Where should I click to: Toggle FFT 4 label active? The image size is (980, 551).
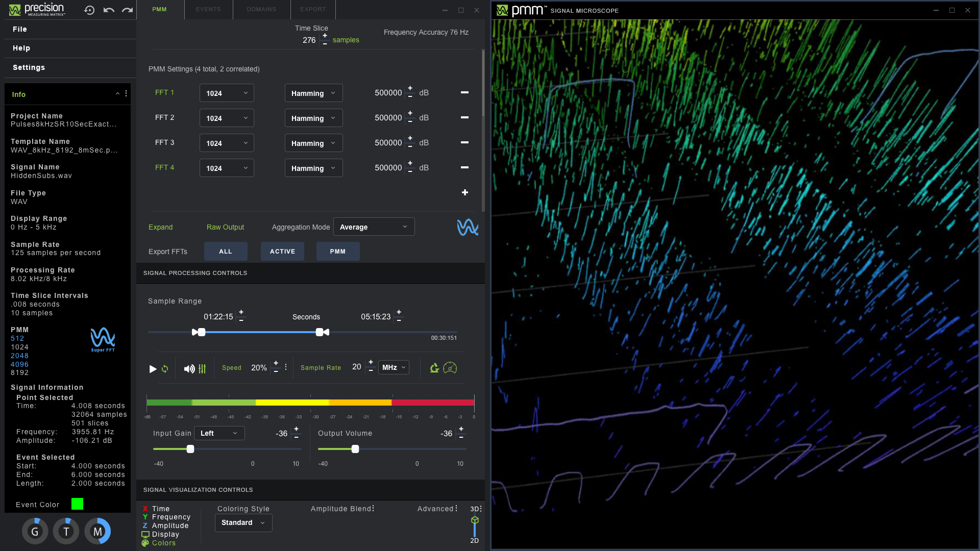pos(165,167)
